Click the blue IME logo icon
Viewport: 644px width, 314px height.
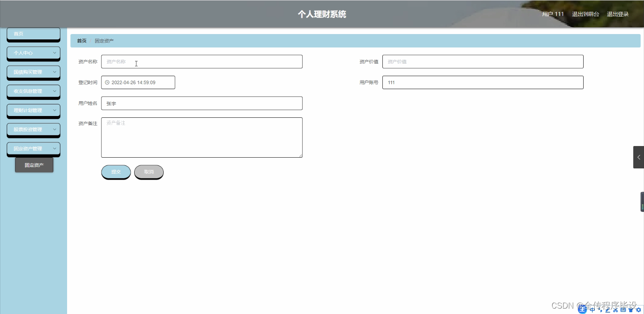(x=582, y=310)
